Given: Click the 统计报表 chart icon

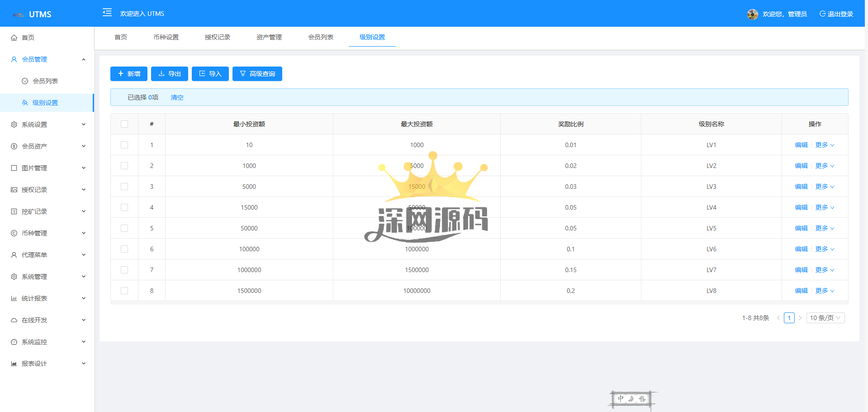Looking at the screenshot, I should pos(14,298).
